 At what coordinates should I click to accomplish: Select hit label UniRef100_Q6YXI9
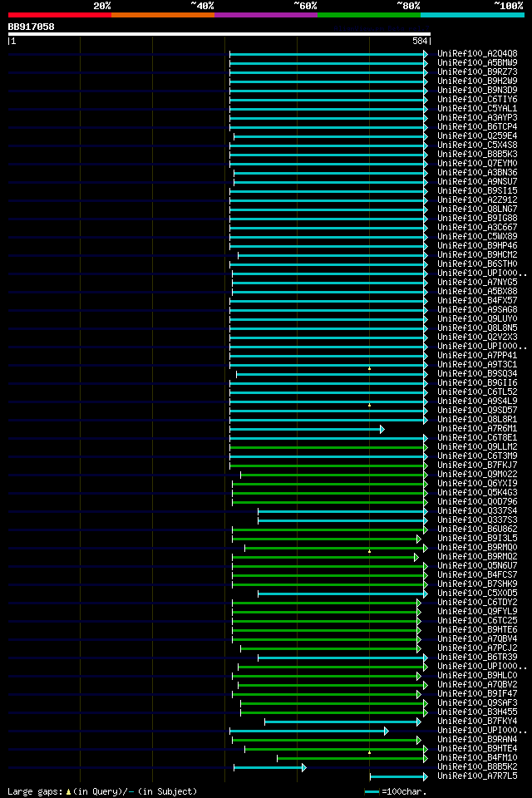click(477, 484)
